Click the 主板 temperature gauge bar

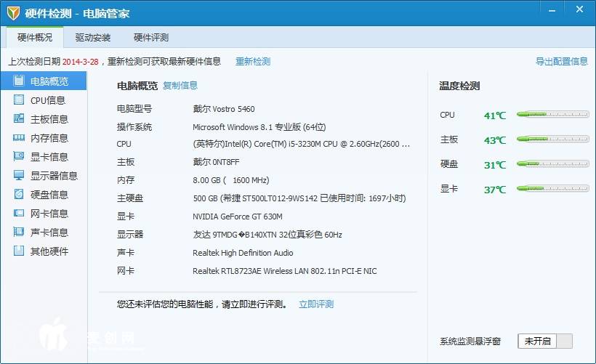tap(552, 139)
